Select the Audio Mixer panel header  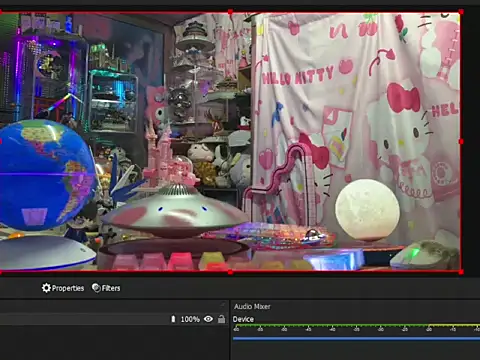click(x=252, y=307)
